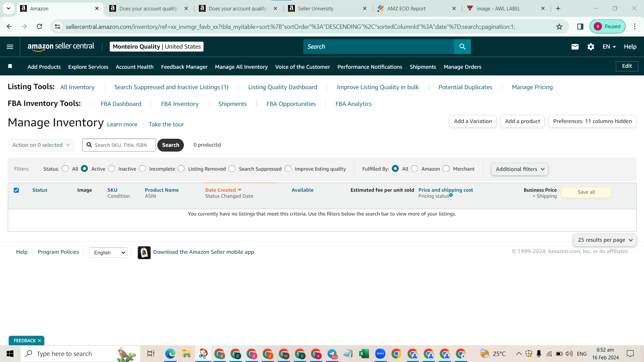Open Monteiro Quality United States account switcher
Viewport: 644px width, 362px height.
tap(157, 47)
